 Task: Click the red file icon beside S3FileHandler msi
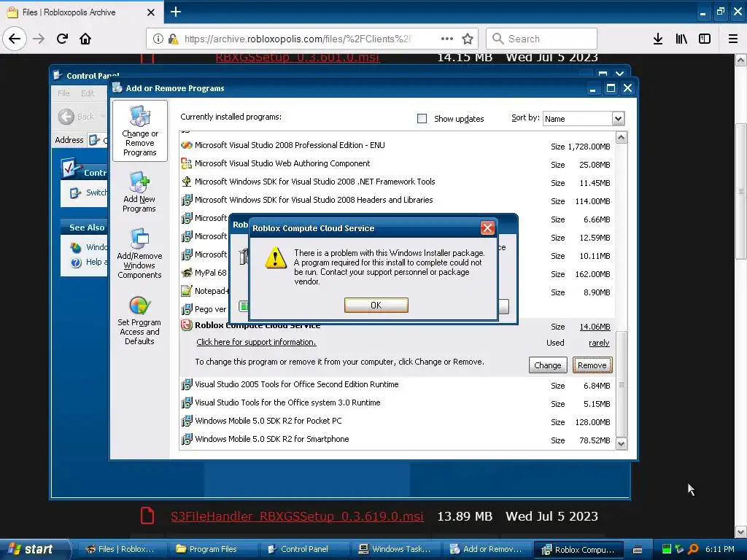click(147, 516)
